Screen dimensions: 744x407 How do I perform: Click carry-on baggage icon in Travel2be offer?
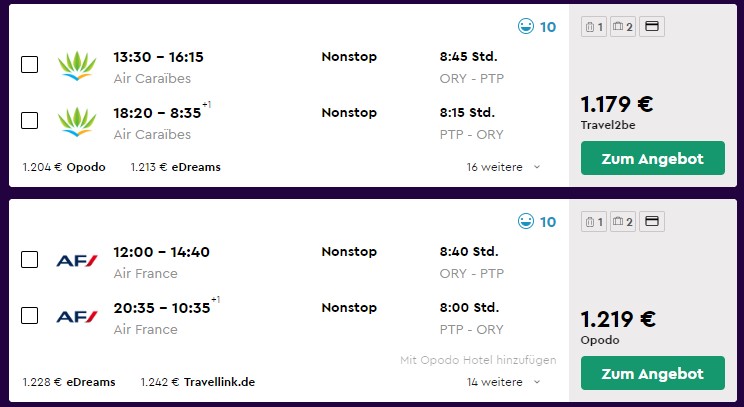tap(594, 27)
